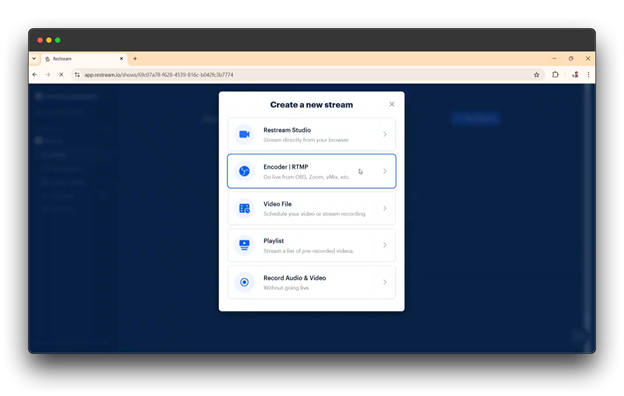Image resolution: width=624 pixels, height=396 pixels.
Task: Close the Create a new stream dialog
Action: 392,104
